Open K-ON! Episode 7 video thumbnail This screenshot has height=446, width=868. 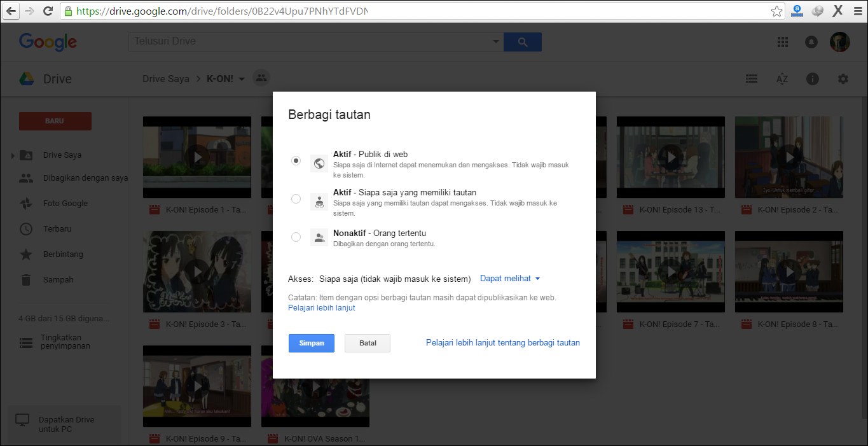[x=671, y=272]
